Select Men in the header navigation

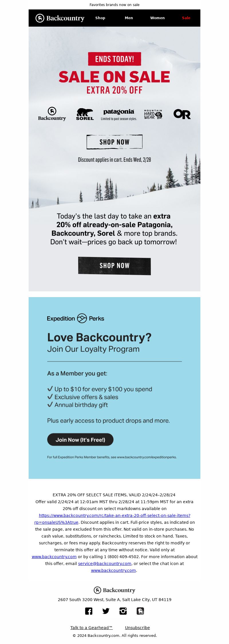coord(129,18)
